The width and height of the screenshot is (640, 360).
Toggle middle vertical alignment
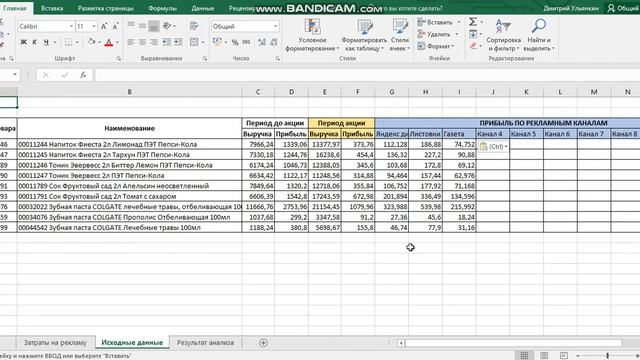click(142, 26)
